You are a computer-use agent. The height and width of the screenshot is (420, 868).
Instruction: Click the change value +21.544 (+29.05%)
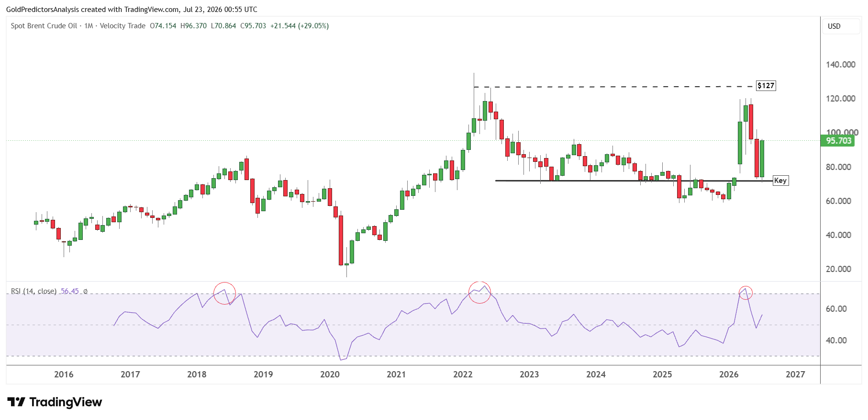(300, 26)
